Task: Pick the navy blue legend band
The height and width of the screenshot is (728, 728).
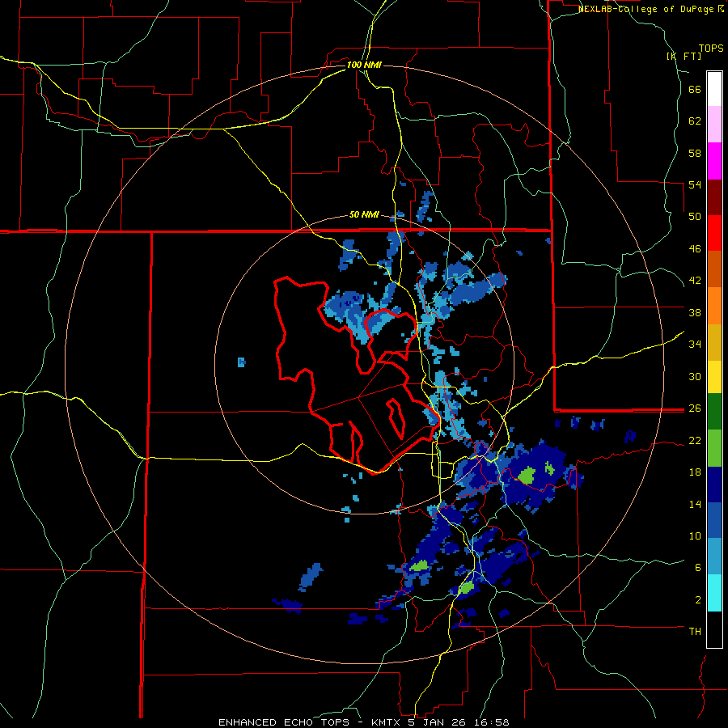Action: click(714, 485)
